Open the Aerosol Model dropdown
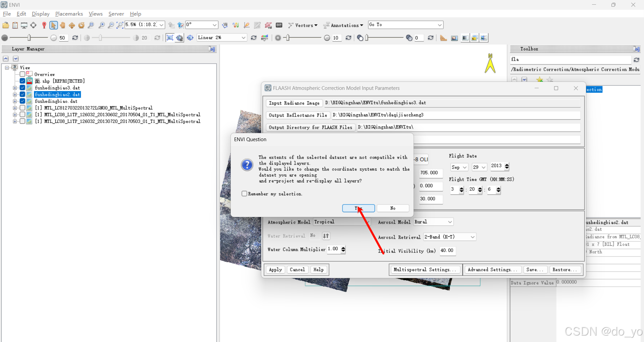This screenshot has height=342, width=644. 450,222
